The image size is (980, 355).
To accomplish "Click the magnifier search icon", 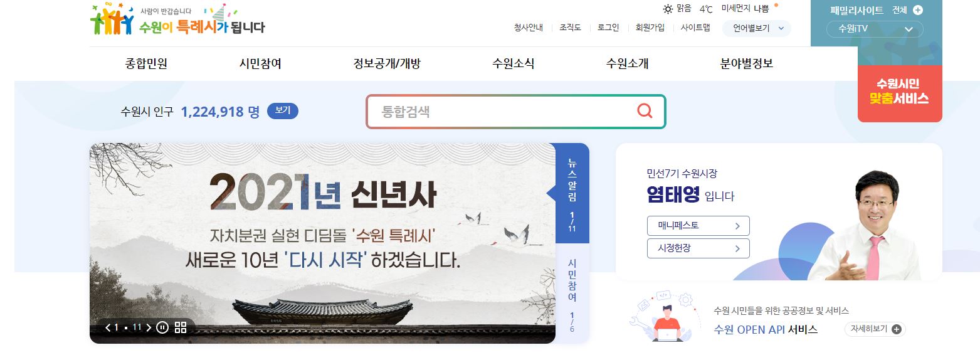I will click(645, 111).
